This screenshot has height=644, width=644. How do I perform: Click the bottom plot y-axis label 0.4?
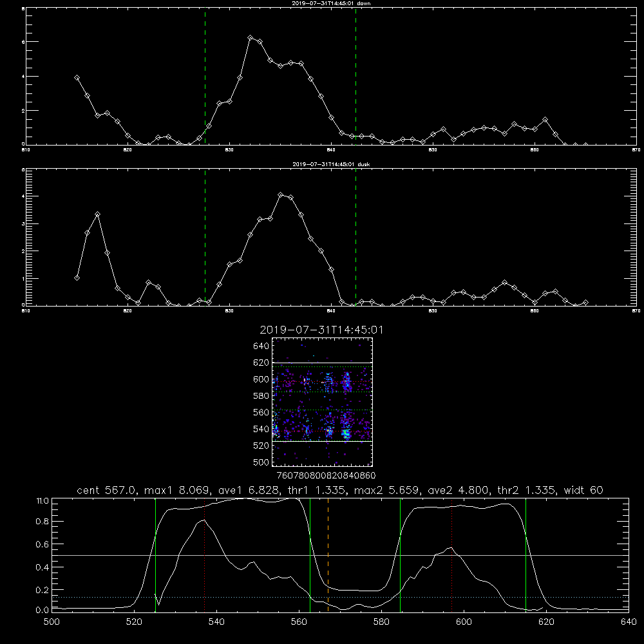pos(43,567)
